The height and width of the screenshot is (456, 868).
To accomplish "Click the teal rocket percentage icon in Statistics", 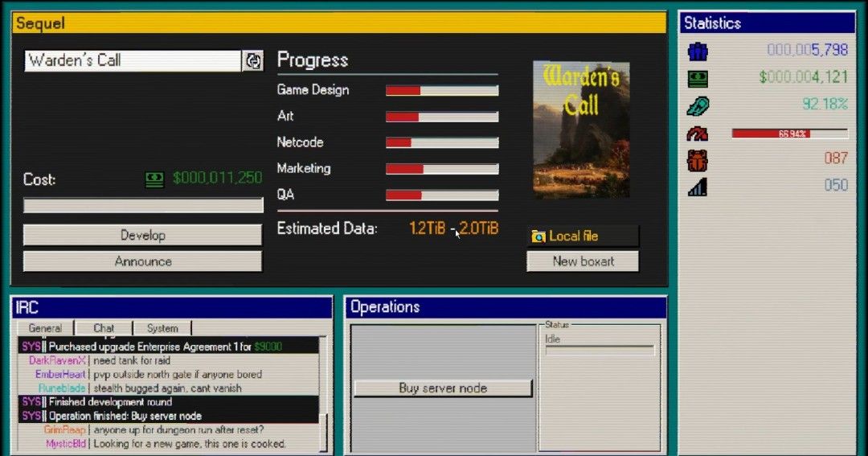I will pos(697,105).
